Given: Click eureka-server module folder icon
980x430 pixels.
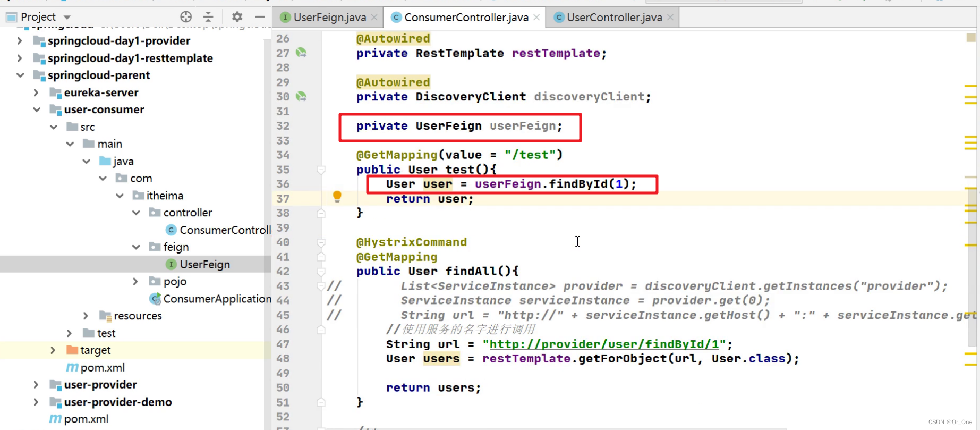Looking at the screenshot, I should pos(55,92).
